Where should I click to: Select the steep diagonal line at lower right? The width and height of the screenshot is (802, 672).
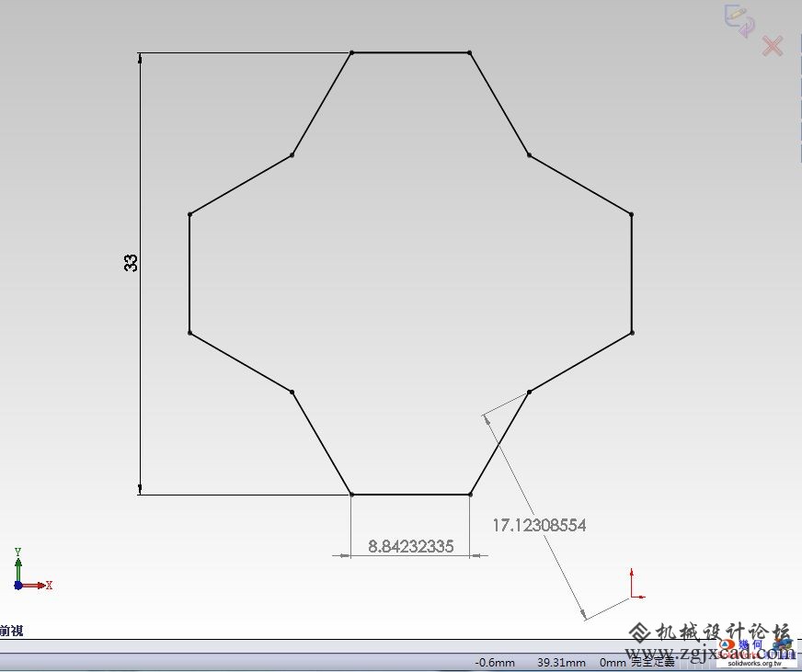tap(499, 443)
